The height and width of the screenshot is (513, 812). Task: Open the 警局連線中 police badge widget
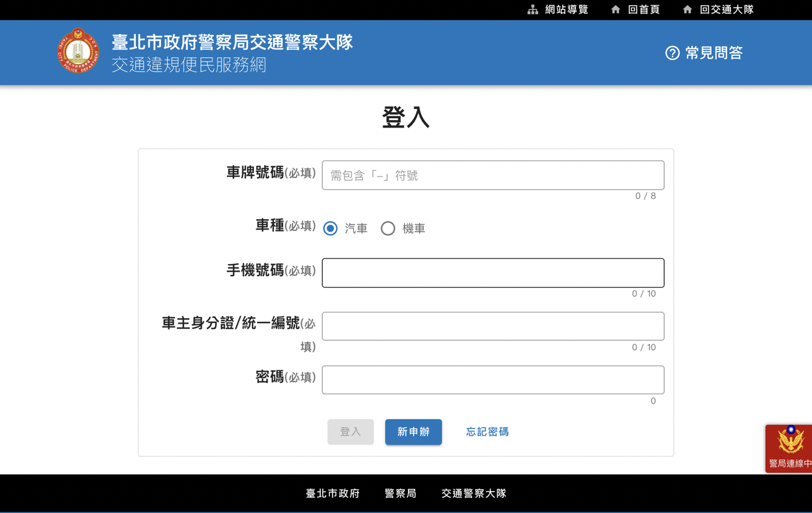tap(789, 448)
